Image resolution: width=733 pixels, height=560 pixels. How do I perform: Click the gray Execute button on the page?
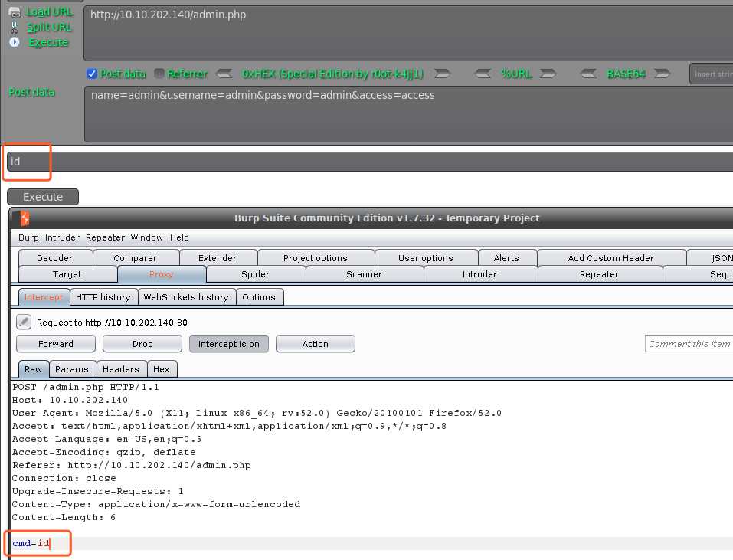(43, 197)
